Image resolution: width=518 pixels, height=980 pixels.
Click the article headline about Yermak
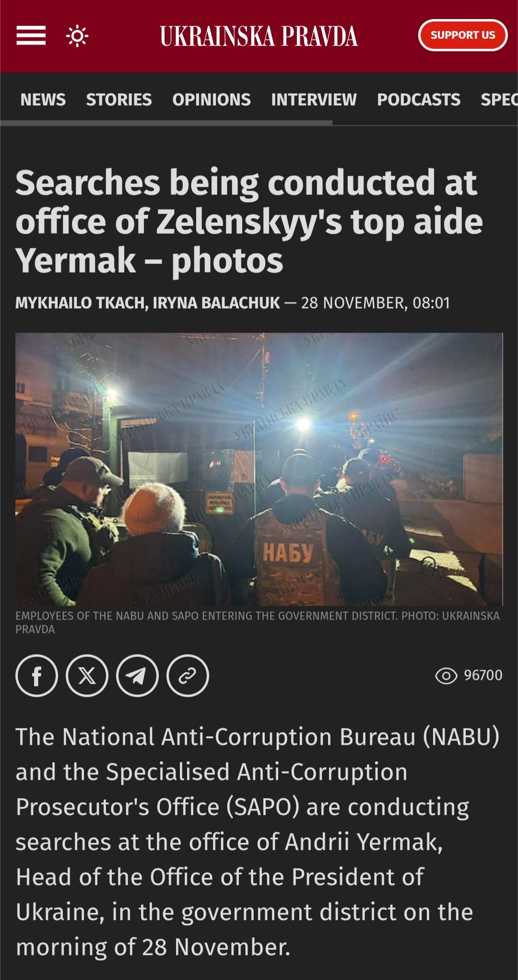pyautogui.click(x=249, y=222)
